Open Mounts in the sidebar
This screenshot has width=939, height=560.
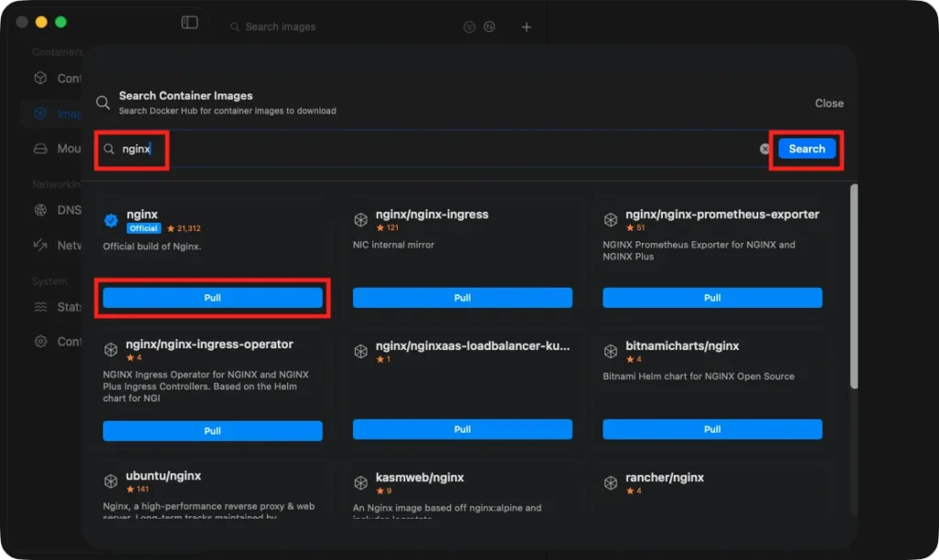coord(58,148)
